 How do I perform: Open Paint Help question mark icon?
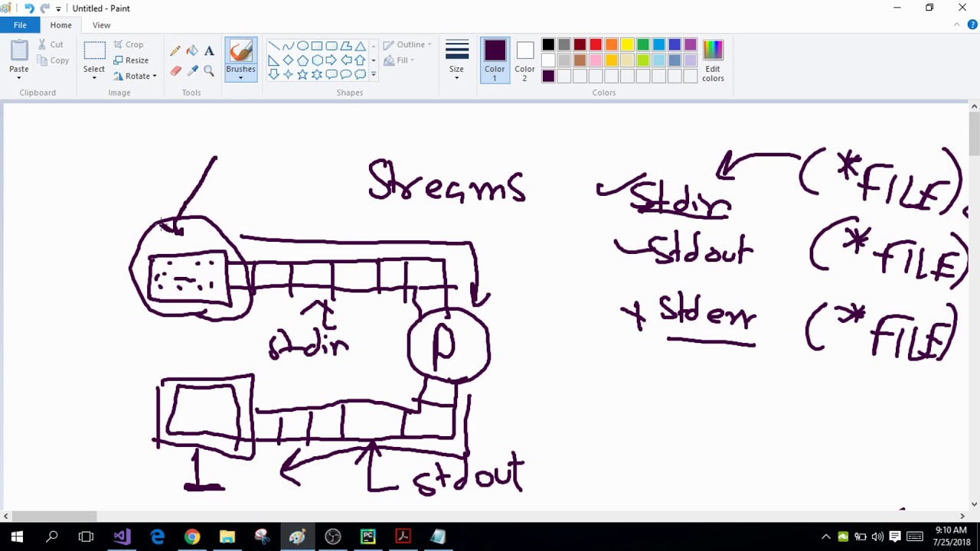(x=972, y=24)
